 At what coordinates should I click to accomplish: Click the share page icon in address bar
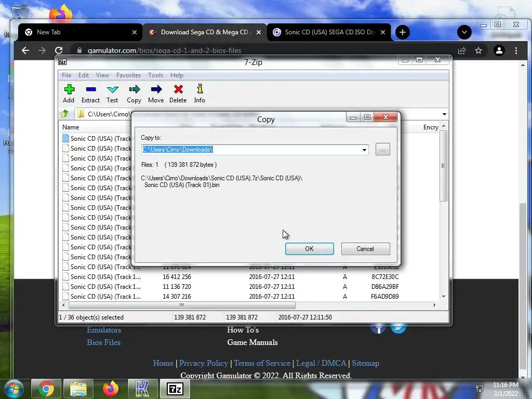click(x=462, y=50)
